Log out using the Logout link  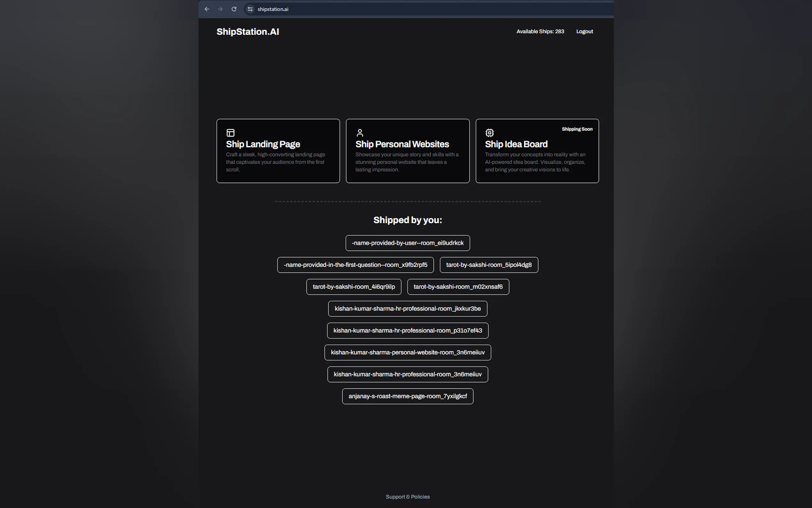pos(584,32)
